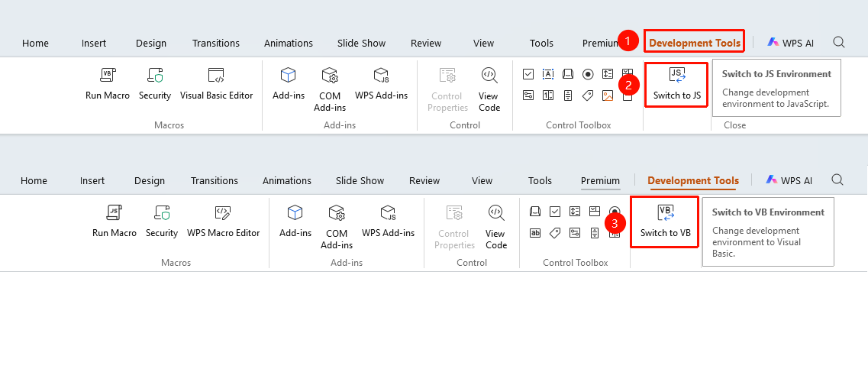Insert Scroll Bar control from upper toolbox
This screenshot has width=868, height=369.
(x=568, y=95)
